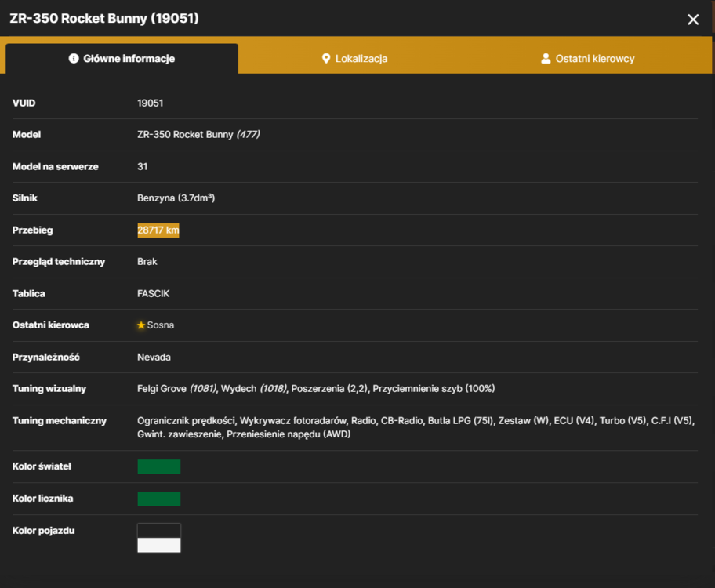Click the Felgi Grove tuning entry
The width and height of the screenshot is (715, 588).
pos(177,389)
